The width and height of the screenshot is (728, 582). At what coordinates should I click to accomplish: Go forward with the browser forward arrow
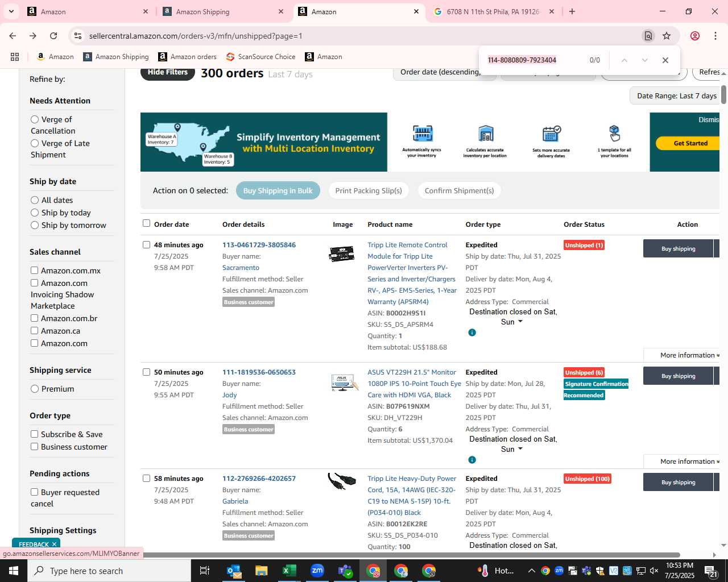tap(33, 36)
